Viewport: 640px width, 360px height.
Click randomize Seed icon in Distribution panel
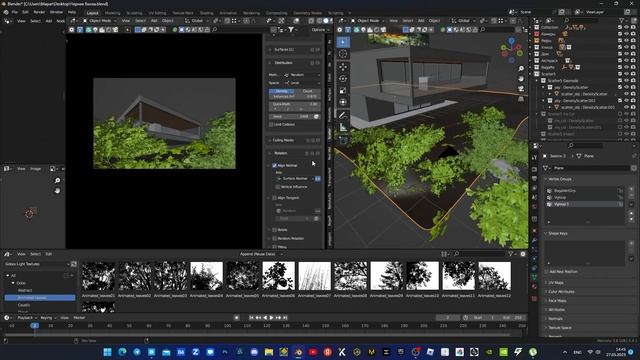tap(316, 116)
